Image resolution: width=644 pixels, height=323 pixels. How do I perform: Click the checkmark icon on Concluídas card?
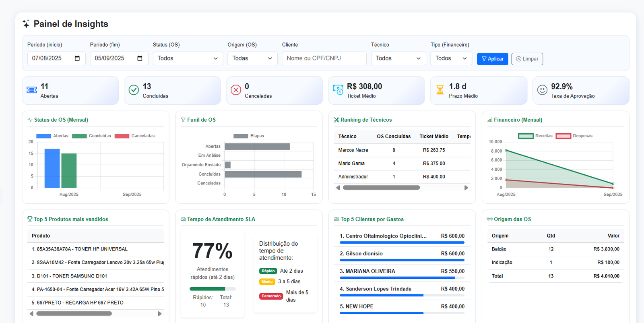tap(134, 90)
